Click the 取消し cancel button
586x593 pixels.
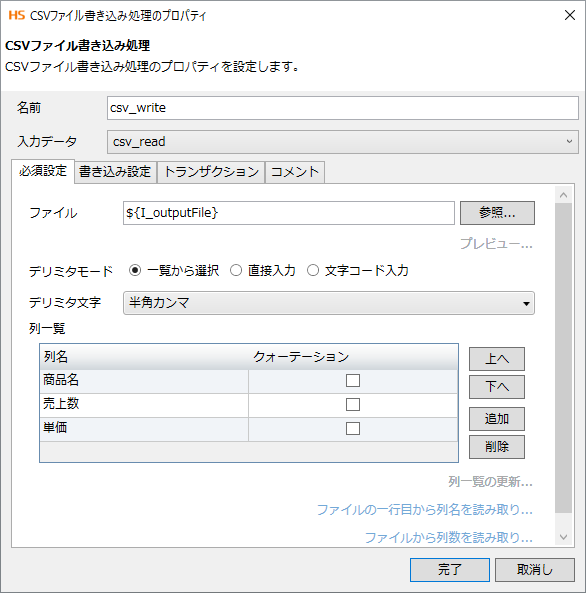click(x=535, y=570)
